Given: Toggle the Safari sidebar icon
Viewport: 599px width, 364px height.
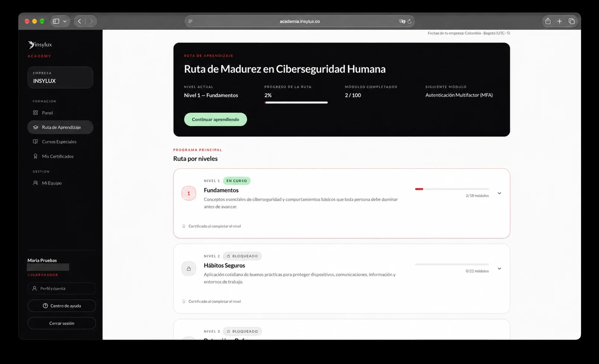Looking at the screenshot, I should point(56,21).
